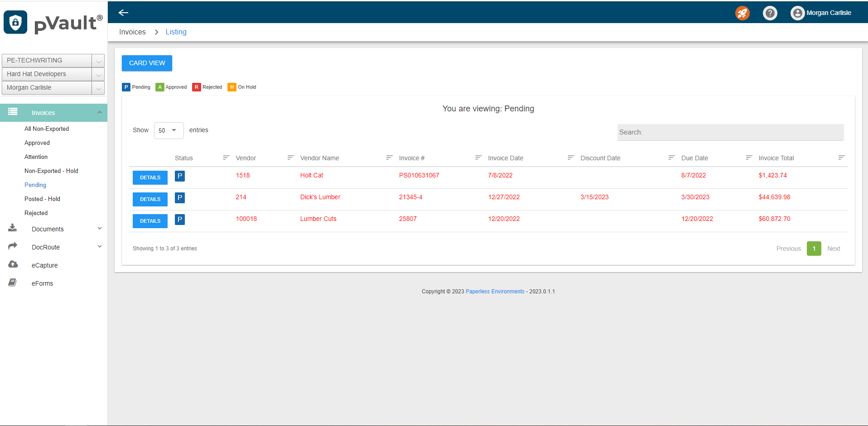Open Non-Exported - Hold list
This screenshot has width=868, height=426.
(x=51, y=171)
